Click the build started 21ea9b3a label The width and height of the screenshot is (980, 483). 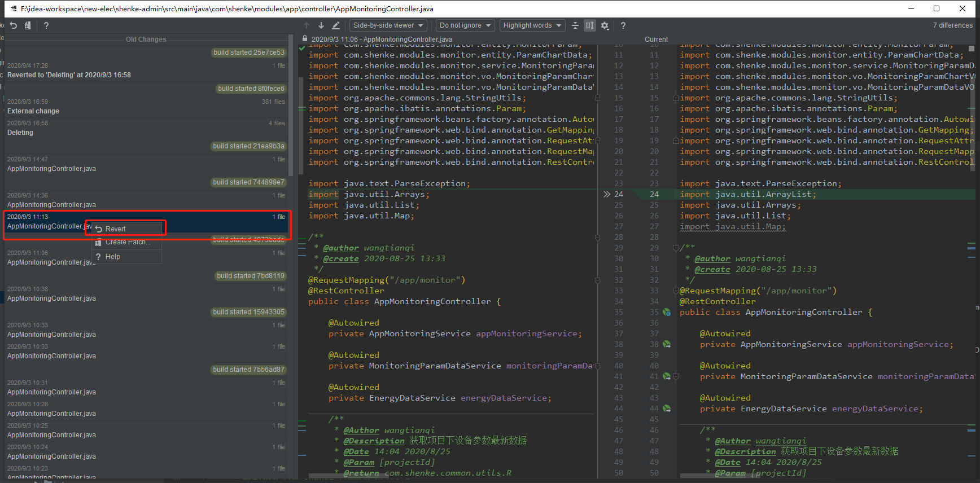pyautogui.click(x=249, y=146)
